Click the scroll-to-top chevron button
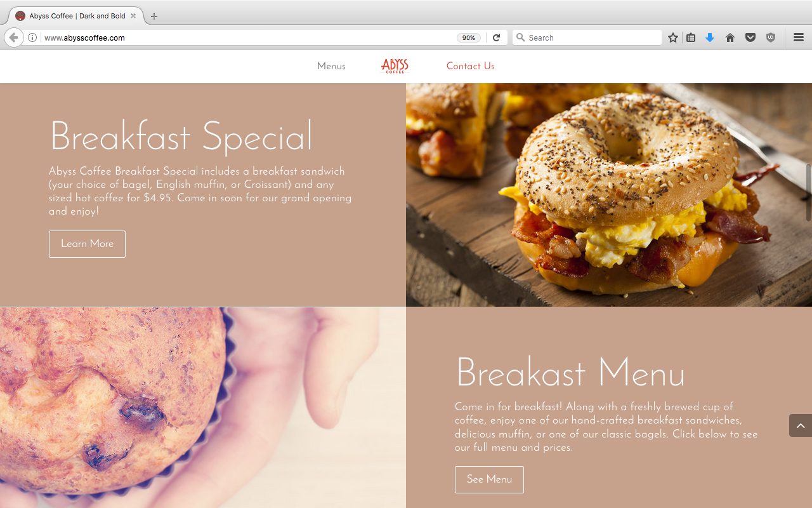Viewport: 812px width, 508px height. tap(801, 425)
